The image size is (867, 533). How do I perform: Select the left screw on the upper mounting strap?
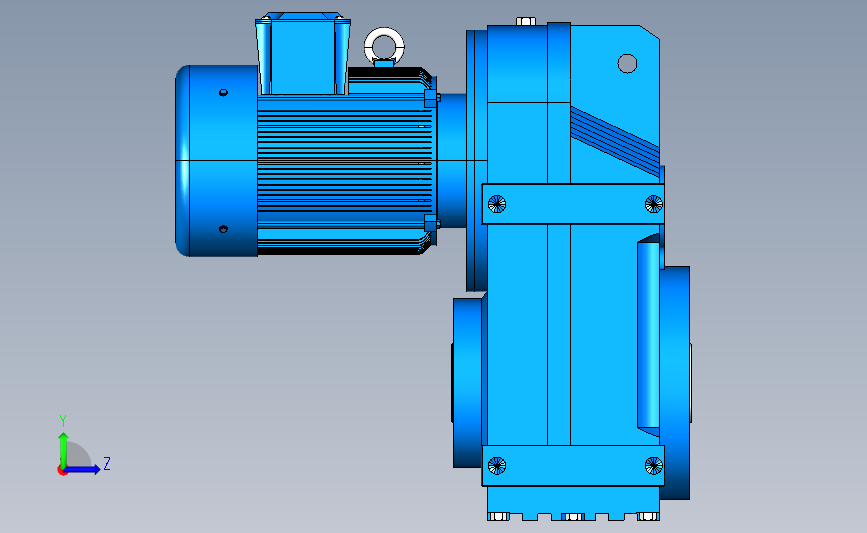[x=497, y=204]
